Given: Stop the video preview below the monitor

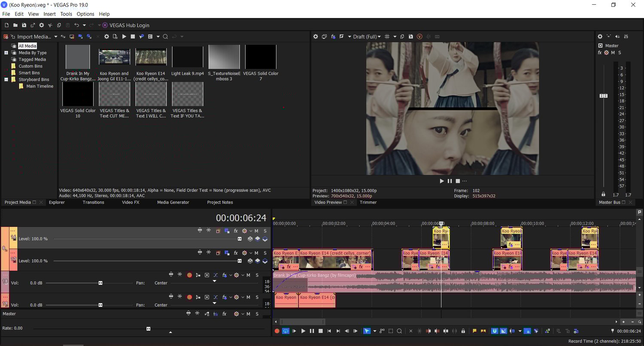Looking at the screenshot, I should pyautogui.click(x=458, y=181).
